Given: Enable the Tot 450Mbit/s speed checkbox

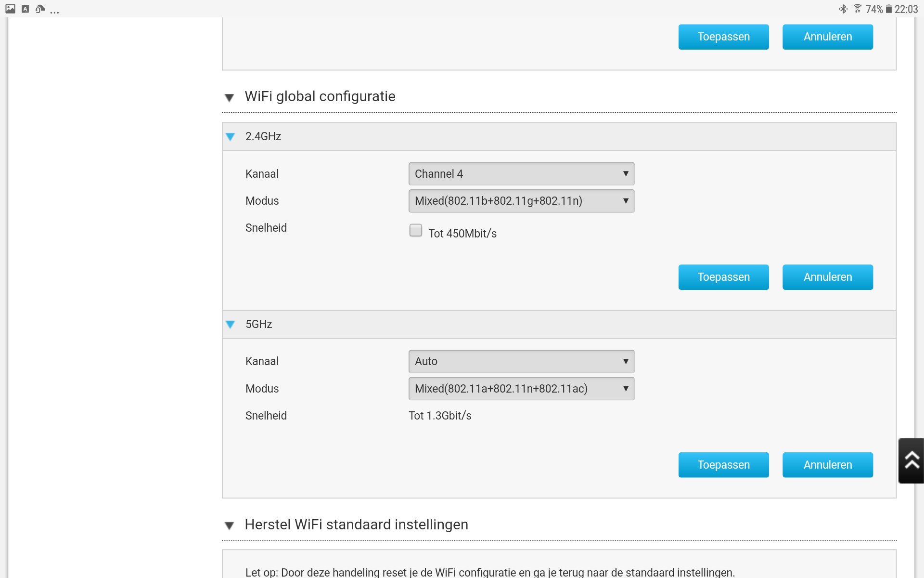Looking at the screenshot, I should point(416,230).
